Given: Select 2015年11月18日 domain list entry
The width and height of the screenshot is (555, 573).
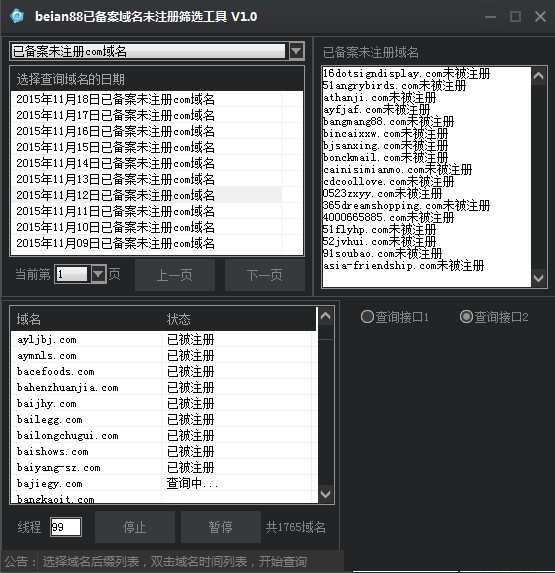Looking at the screenshot, I should pyautogui.click(x=146, y=99).
